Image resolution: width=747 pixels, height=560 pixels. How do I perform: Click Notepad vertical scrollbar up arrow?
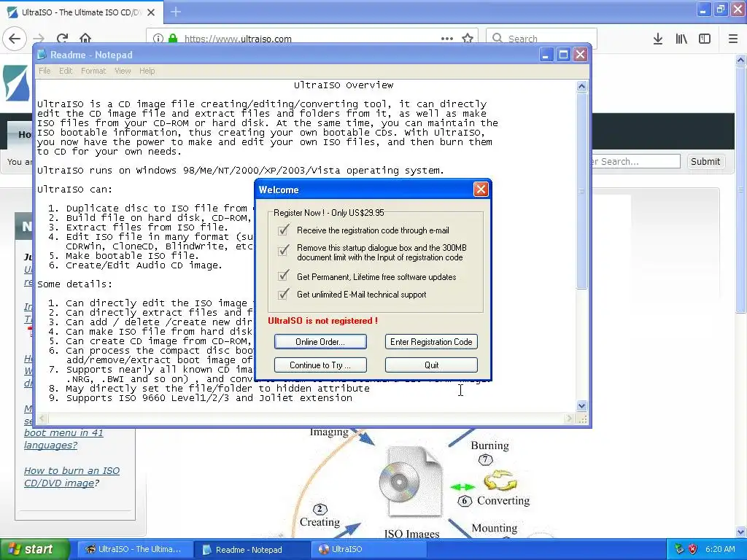pyautogui.click(x=581, y=86)
